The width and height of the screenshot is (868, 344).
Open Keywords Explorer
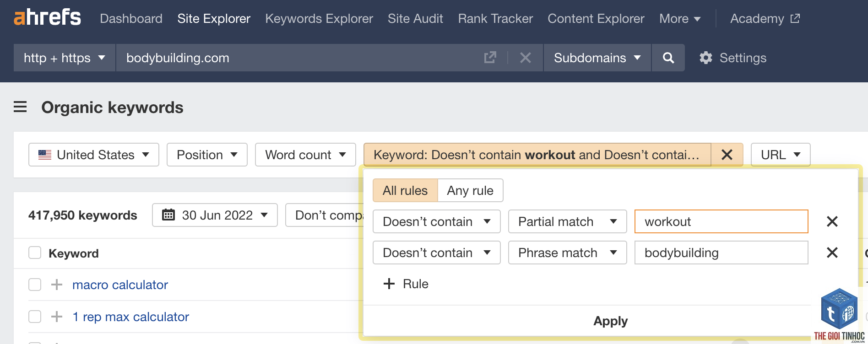pyautogui.click(x=319, y=18)
